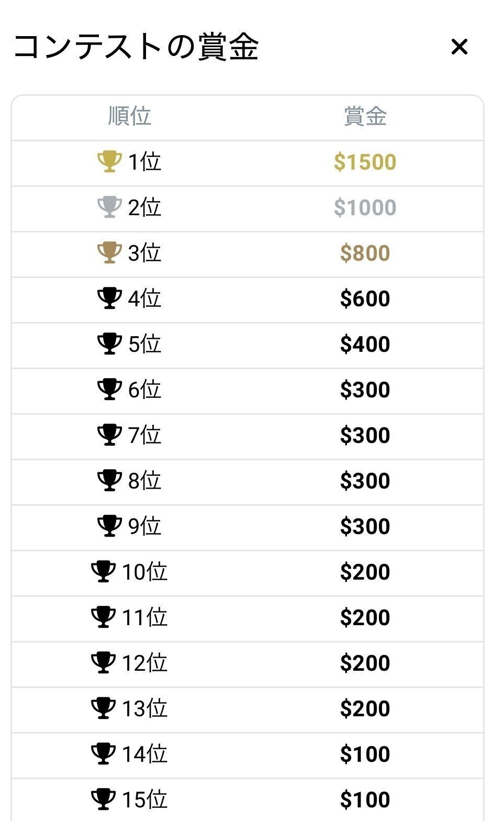The image size is (504, 821).
Task: Click the $1500 prize amount
Action: point(365,162)
